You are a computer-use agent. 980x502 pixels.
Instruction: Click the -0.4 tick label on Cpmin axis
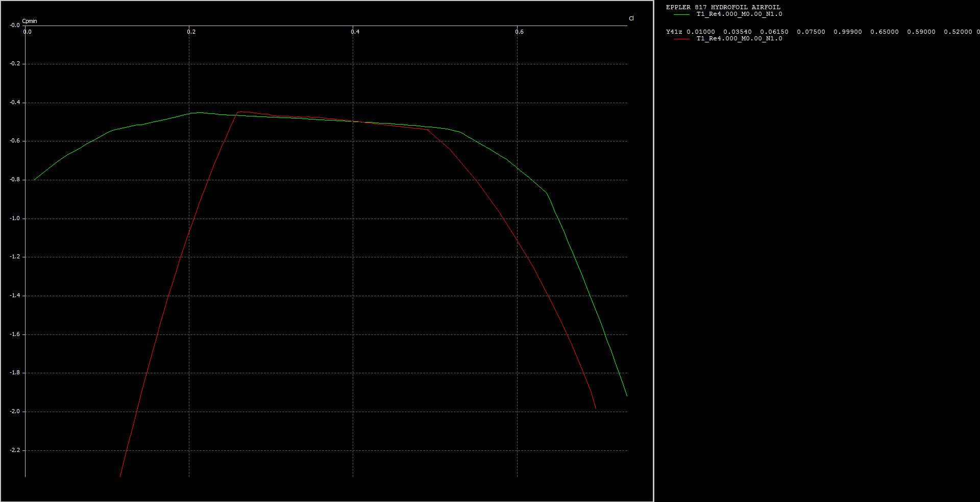[x=14, y=102]
